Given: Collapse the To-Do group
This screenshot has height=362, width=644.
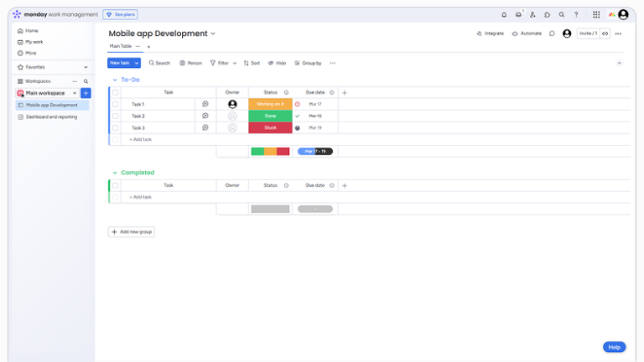Looking at the screenshot, I should [x=115, y=80].
